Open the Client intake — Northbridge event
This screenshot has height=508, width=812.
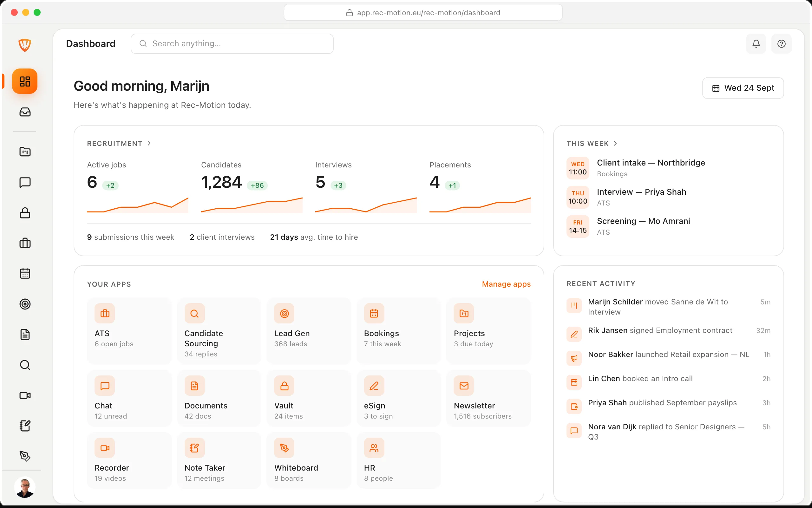pos(669,168)
